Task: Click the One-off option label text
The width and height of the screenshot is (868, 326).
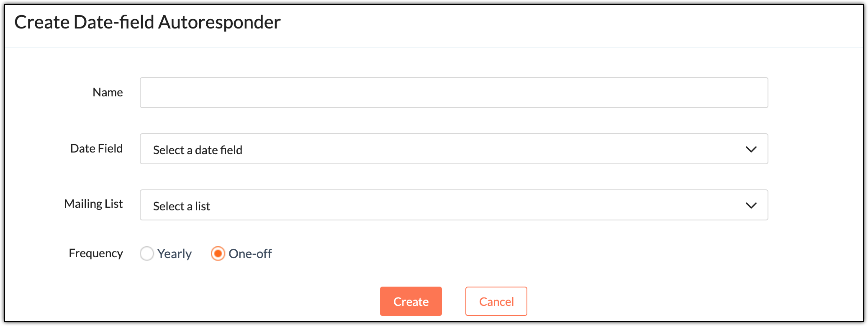Action: [x=250, y=254]
